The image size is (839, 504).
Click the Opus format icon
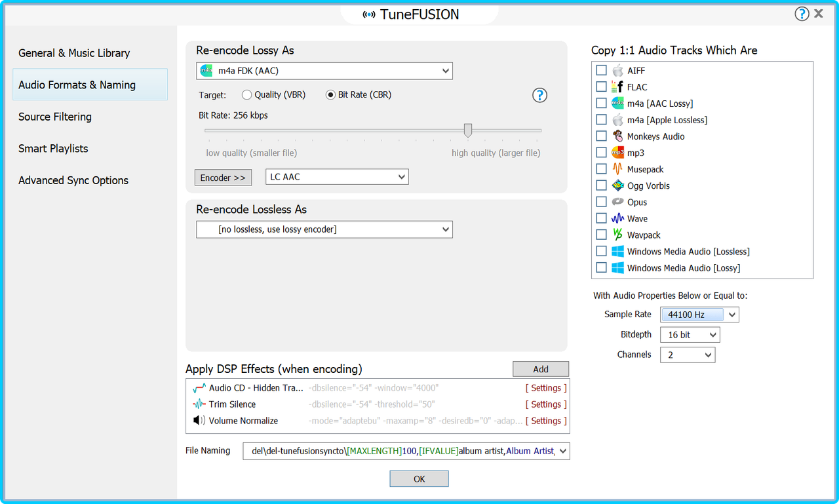[x=617, y=202]
